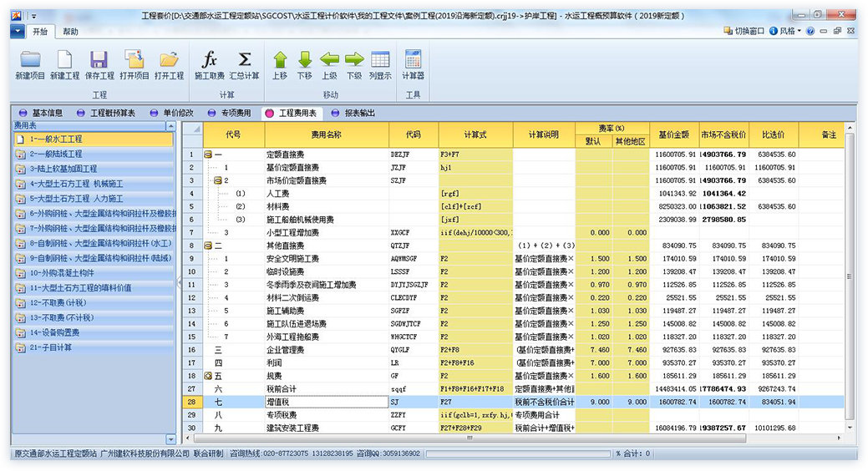Click the 比选价 column header
868x471 pixels.
[x=774, y=134]
